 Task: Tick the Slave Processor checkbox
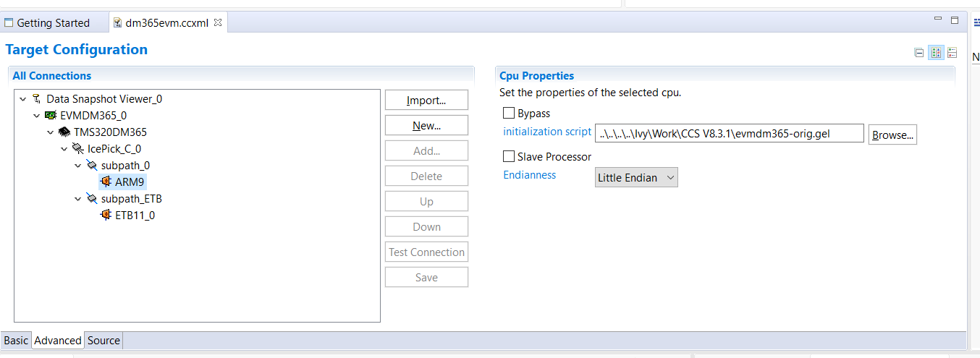[509, 157]
